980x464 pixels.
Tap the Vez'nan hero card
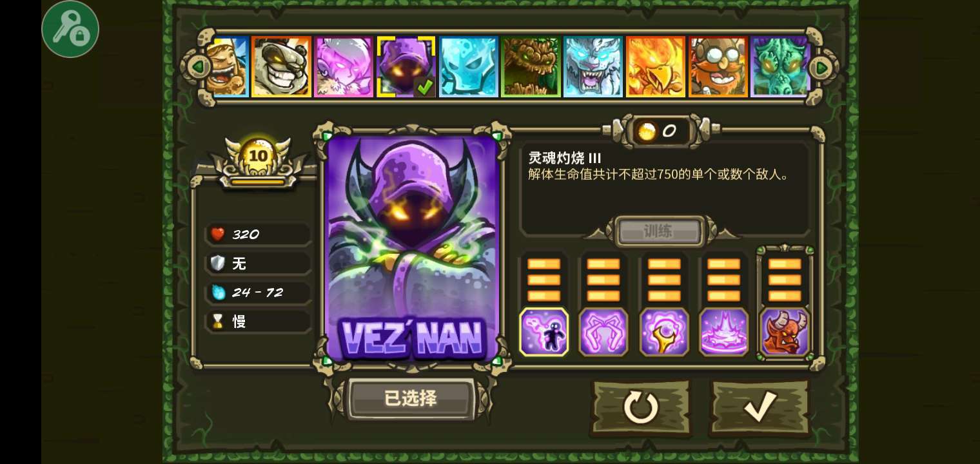(413, 247)
